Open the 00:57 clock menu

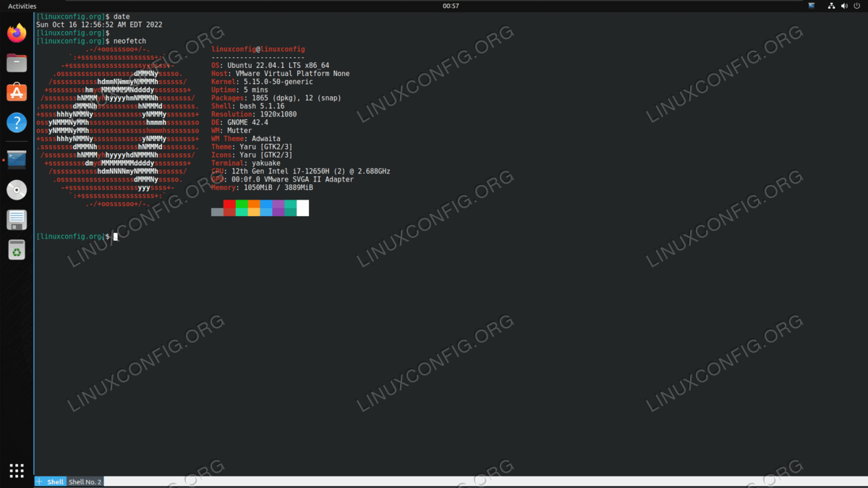click(451, 6)
